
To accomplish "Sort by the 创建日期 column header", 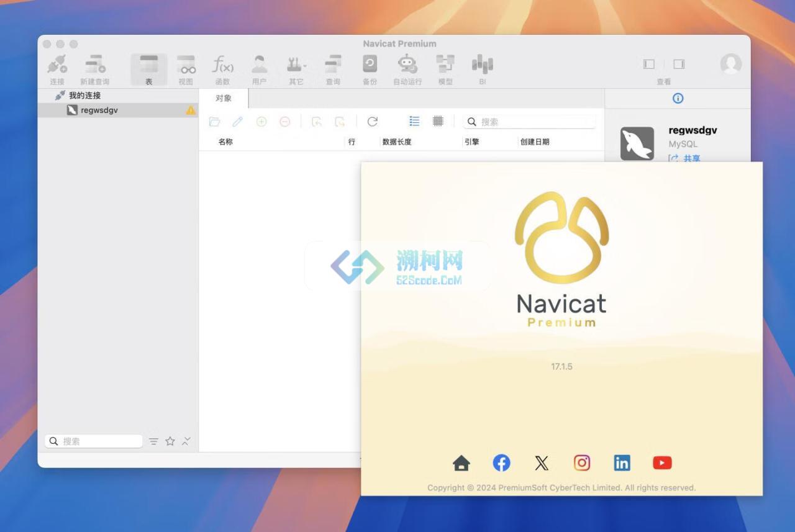I will [x=535, y=142].
